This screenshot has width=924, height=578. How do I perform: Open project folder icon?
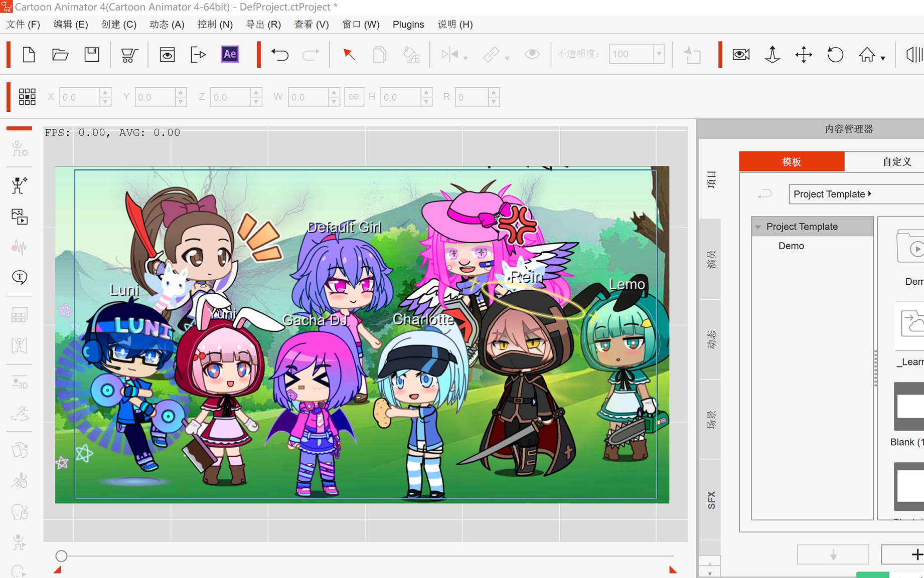point(60,54)
